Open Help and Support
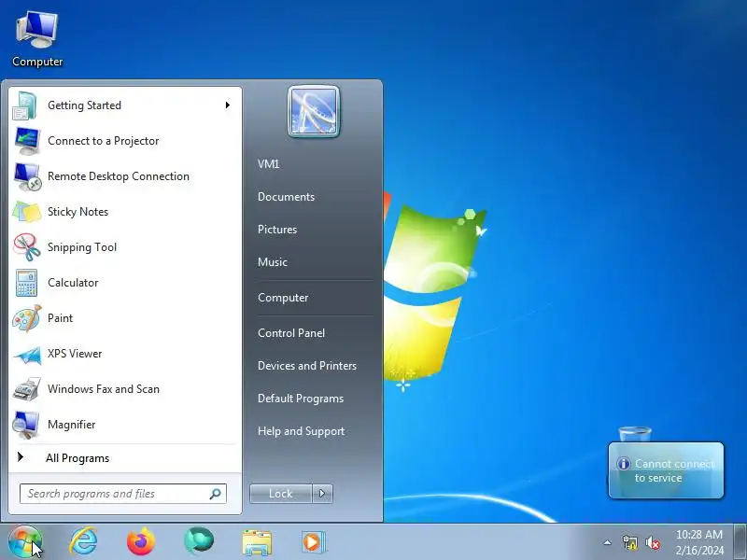 point(301,431)
